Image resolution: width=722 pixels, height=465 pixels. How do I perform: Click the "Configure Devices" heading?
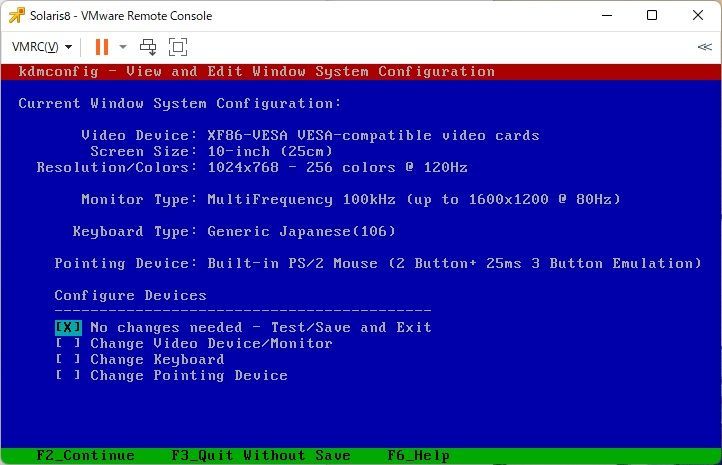pos(130,295)
